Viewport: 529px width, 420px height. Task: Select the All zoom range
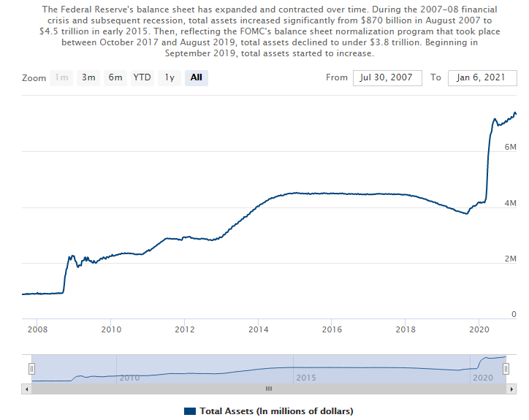click(x=197, y=77)
